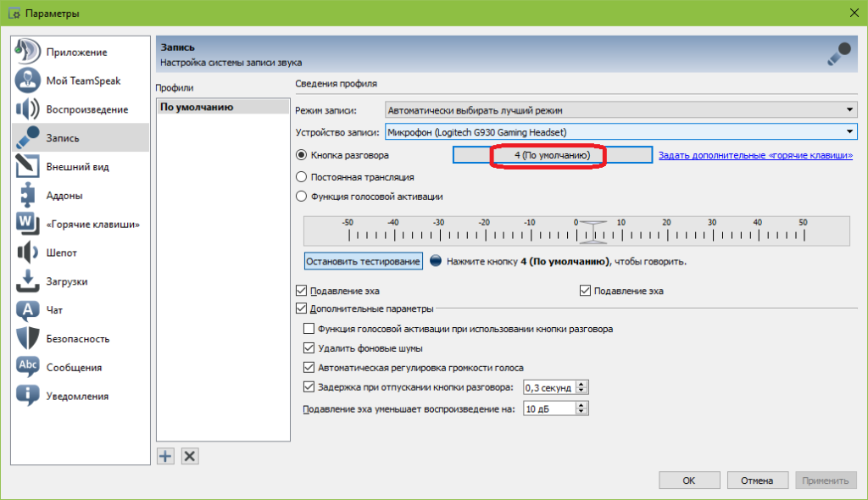Image resolution: width=868 pixels, height=500 pixels.
Task: Open the Аддоны puzzle icon
Action: click(28, 195)
